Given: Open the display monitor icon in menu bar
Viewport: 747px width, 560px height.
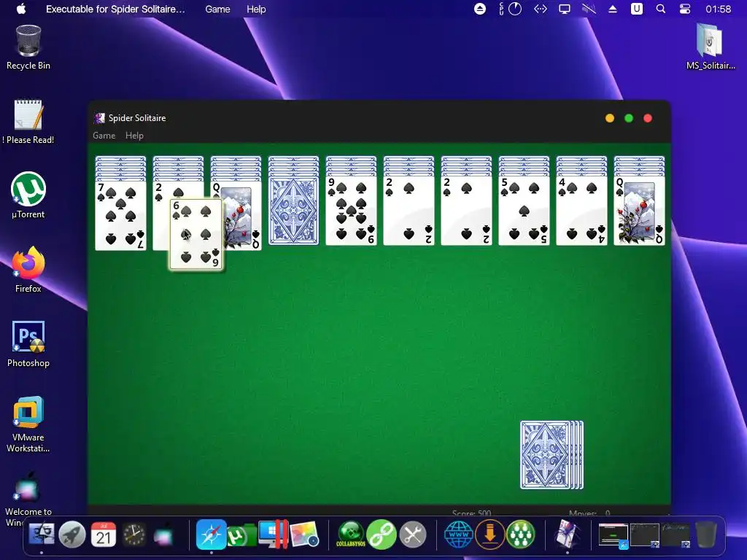Looking at the screenshot, I should coord(565,9).
